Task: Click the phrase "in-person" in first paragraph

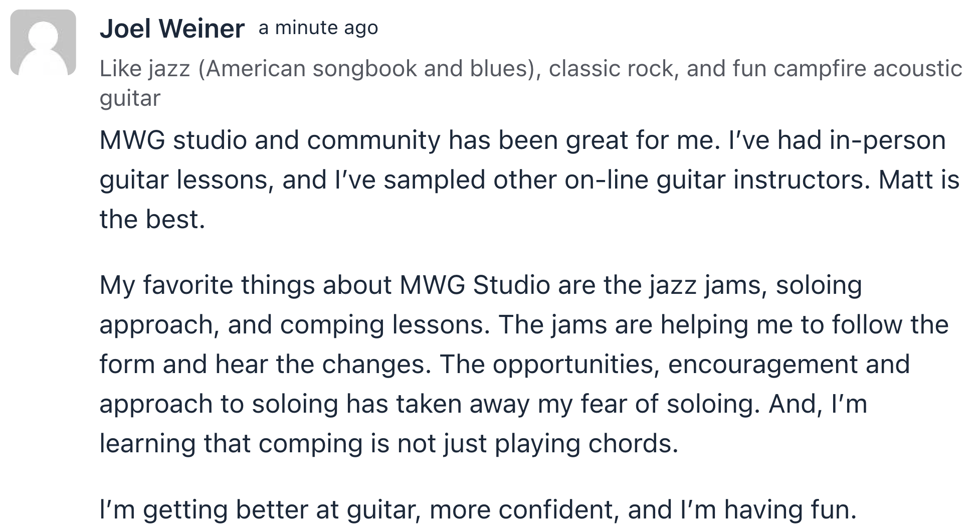Action: [887, 140]
